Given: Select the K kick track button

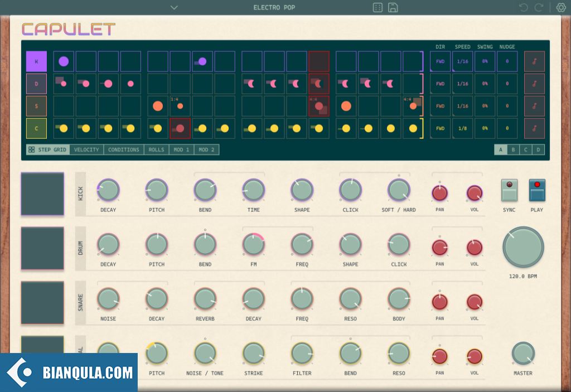Looking at the screenshot, I should pos(36,61).
